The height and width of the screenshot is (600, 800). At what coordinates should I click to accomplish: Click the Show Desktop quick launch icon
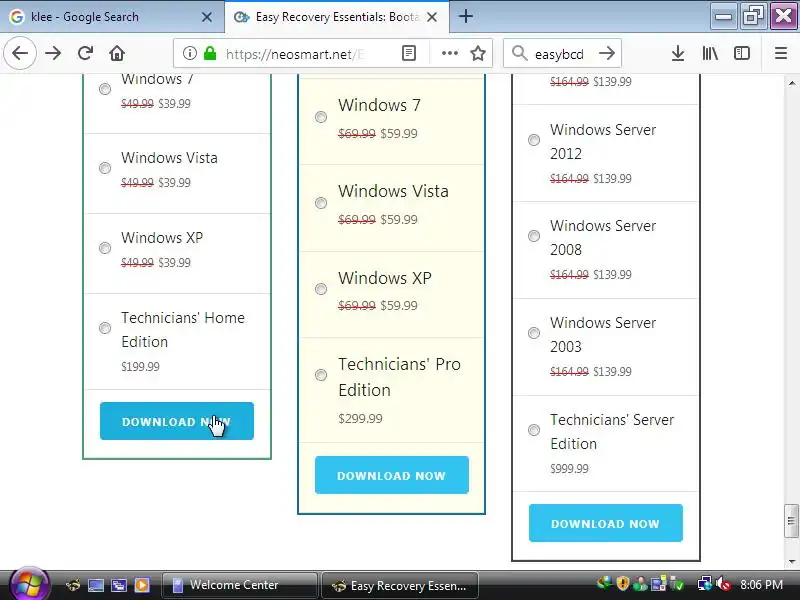(x=96, y=585)
